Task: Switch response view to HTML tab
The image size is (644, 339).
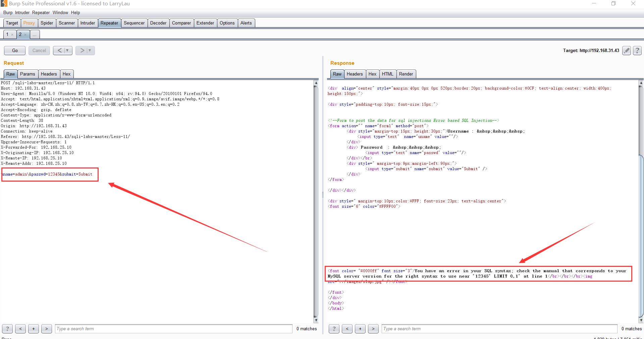Action: coord(387,74)
